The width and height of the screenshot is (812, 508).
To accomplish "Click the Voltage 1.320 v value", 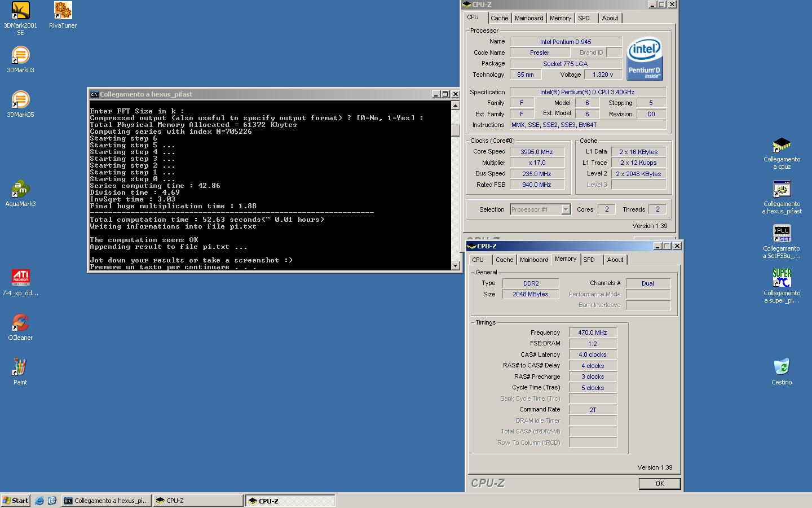I will tap(603, 75).
